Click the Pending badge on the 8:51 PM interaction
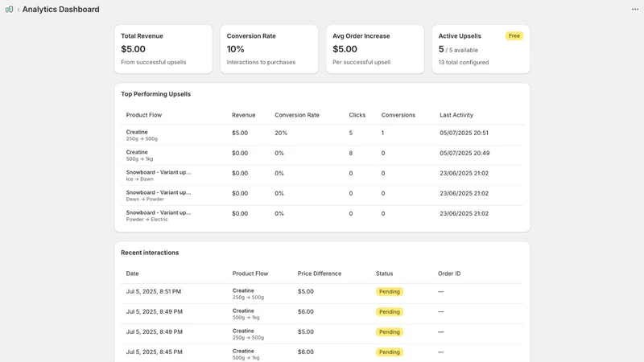Screen dimensions: 644x362 point(390,291)
